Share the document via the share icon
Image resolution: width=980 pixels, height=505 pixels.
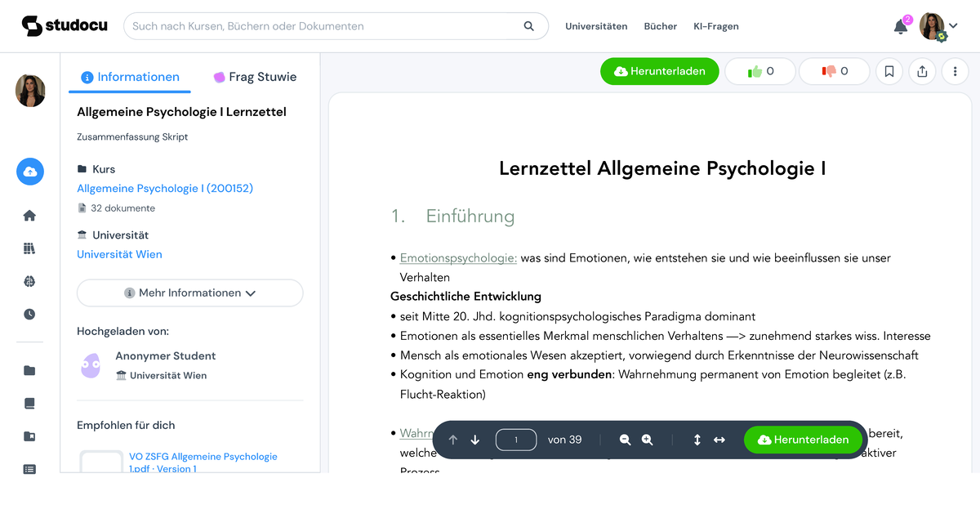(x=922, y=71)
